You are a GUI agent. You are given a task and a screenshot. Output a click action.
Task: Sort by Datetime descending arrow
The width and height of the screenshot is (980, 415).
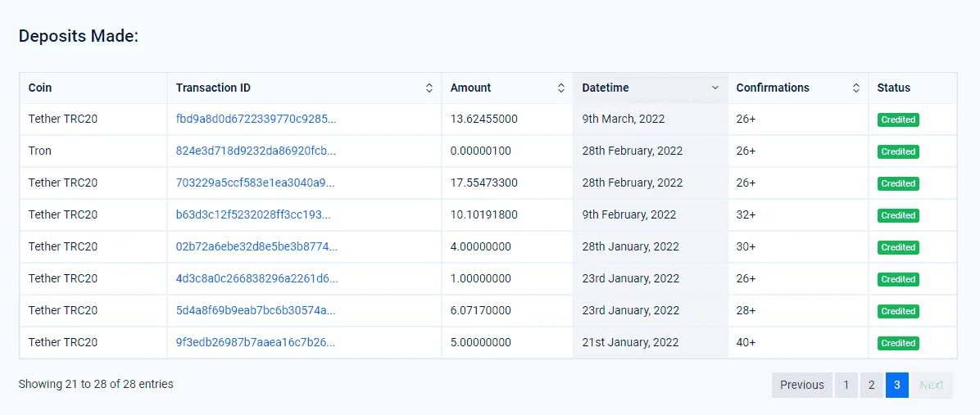point(715,88)
